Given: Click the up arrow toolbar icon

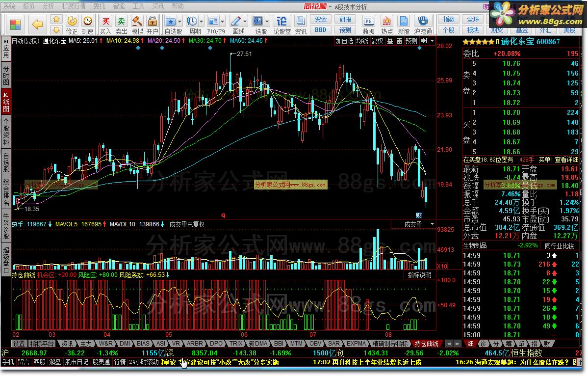Looking at the screenshot, I should (x=56, y=19).
